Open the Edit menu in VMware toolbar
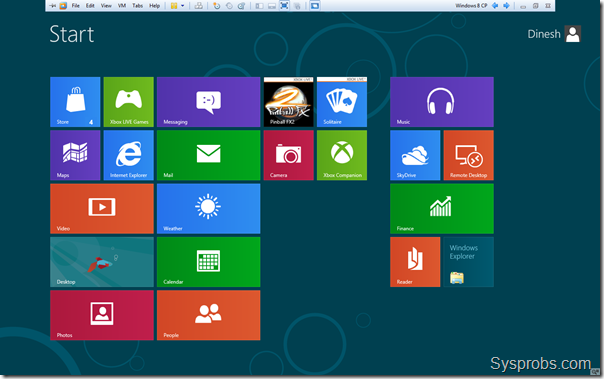 click(x=90, y=6)
